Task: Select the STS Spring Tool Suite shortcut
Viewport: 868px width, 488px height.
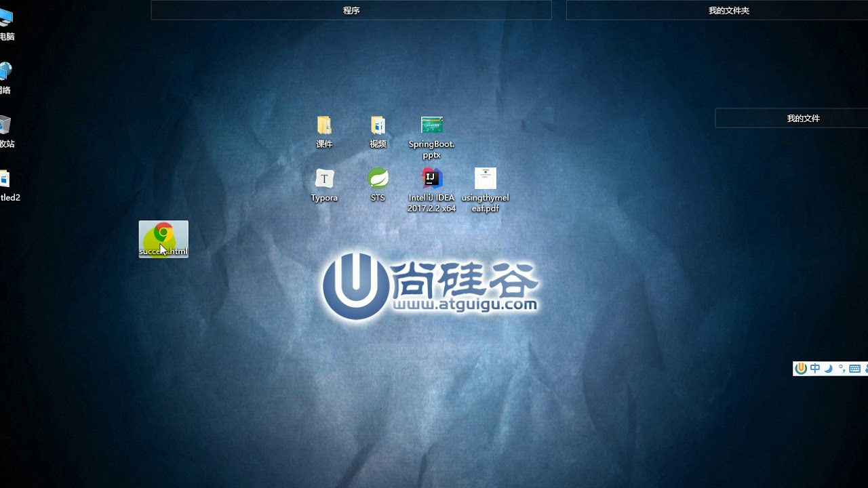Action: (378, 185)
